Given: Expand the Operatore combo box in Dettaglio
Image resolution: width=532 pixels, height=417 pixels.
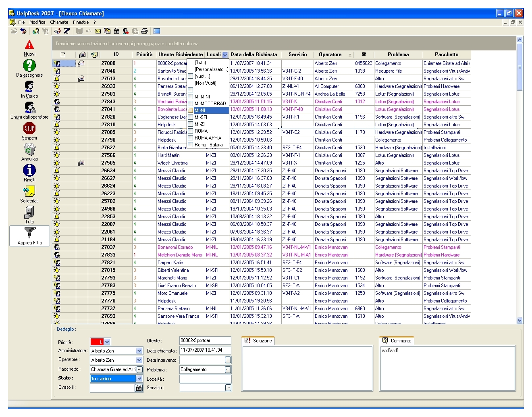Looking at the screenshot, I should coord(139,360).
